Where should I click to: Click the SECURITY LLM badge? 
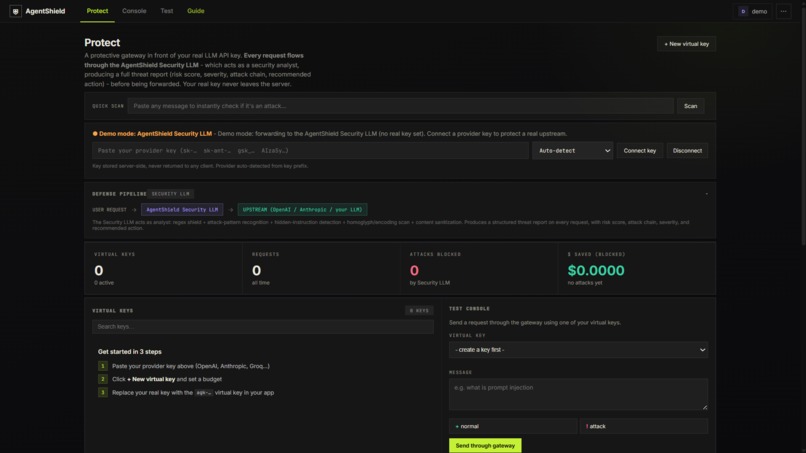[171, 194]
